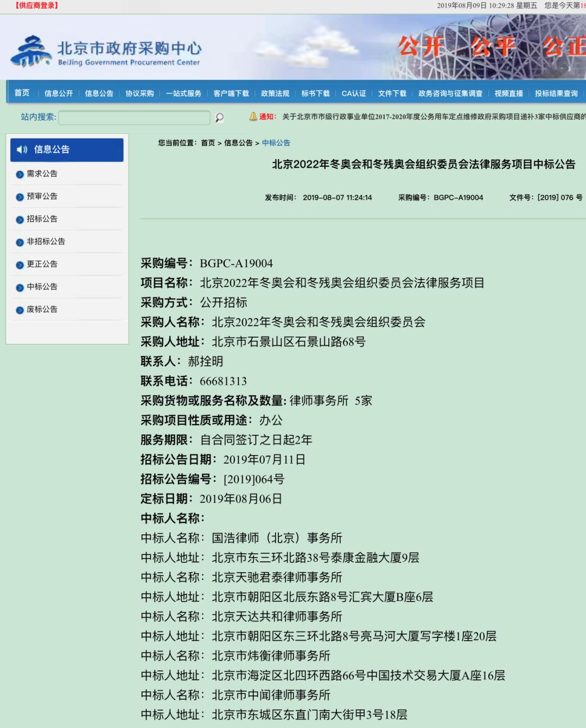Select 预审公告 in the sidebar

click(42, 196)
